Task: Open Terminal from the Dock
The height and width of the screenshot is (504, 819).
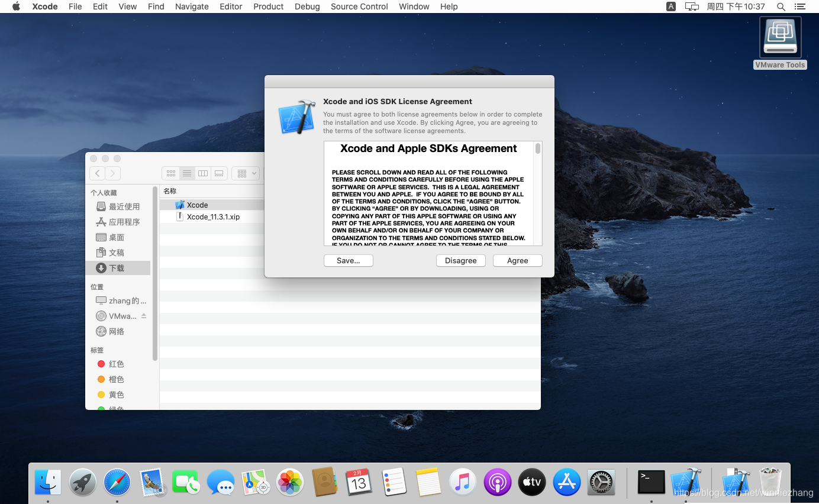Action: pyautogui.click(x=651, y=482)
